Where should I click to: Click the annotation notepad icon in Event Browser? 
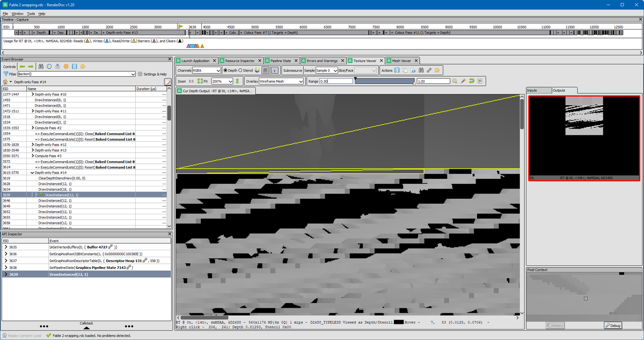(167, 82)
